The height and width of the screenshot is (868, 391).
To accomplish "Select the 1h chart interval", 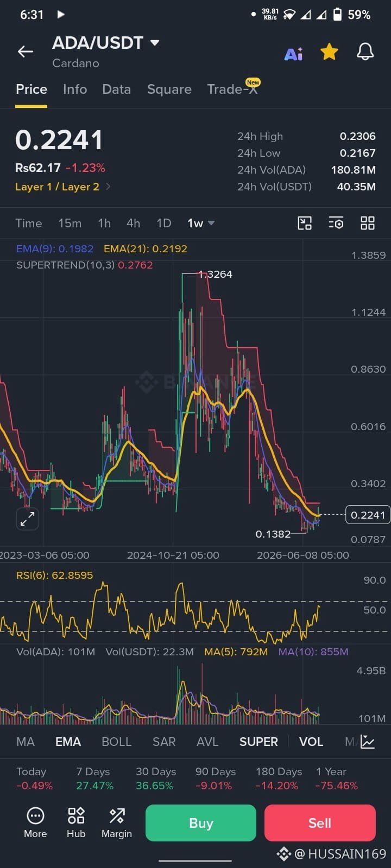I will [104, 223].
